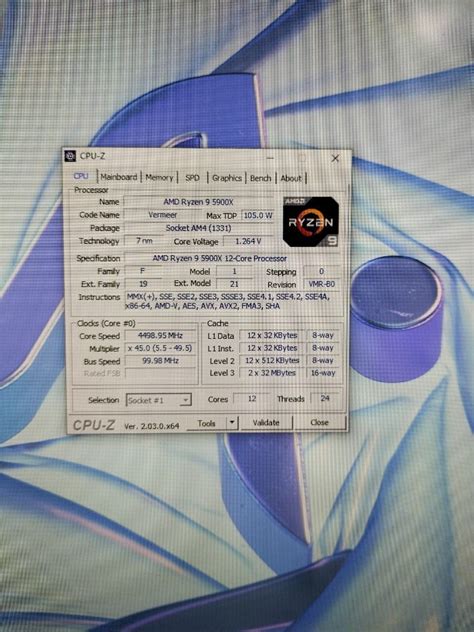Click the Close button
This screenshot has width=474, height=632.
[319, 422]
